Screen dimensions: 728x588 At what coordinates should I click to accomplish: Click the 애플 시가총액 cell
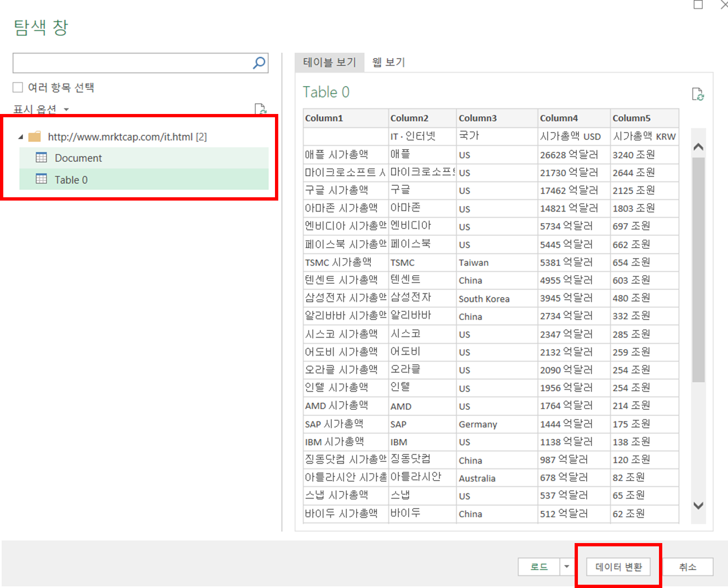346,155
